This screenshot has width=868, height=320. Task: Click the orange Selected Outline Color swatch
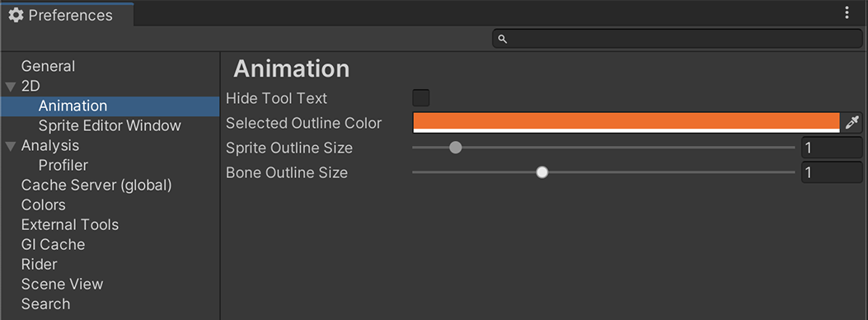[626, 122]
